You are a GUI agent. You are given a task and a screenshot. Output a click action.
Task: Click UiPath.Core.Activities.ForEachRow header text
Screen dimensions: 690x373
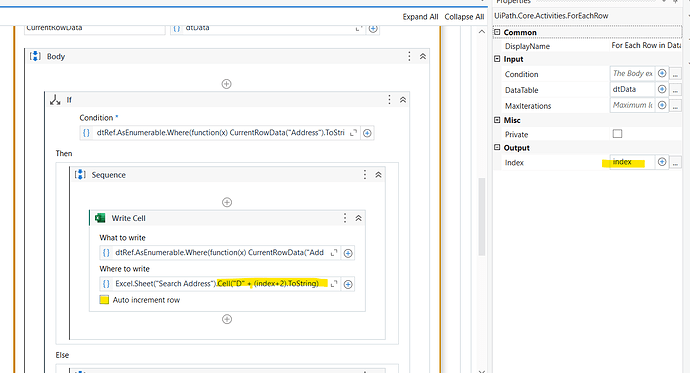tap(551, 16)
